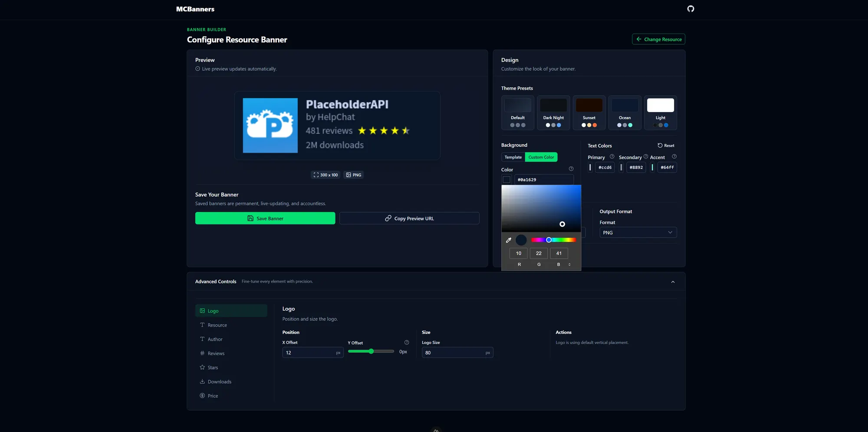868x432 pixels.
Task: Click the Primary hex field #ccd6
Action: [x=605, y=168]
